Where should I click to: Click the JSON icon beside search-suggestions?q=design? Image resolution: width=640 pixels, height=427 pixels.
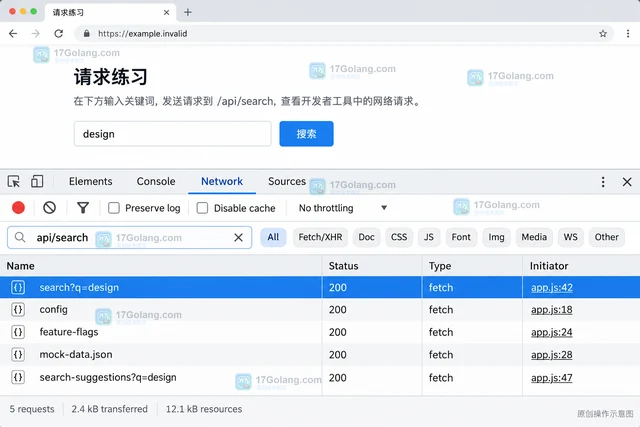pyautogui.click(x=18, y=377)
